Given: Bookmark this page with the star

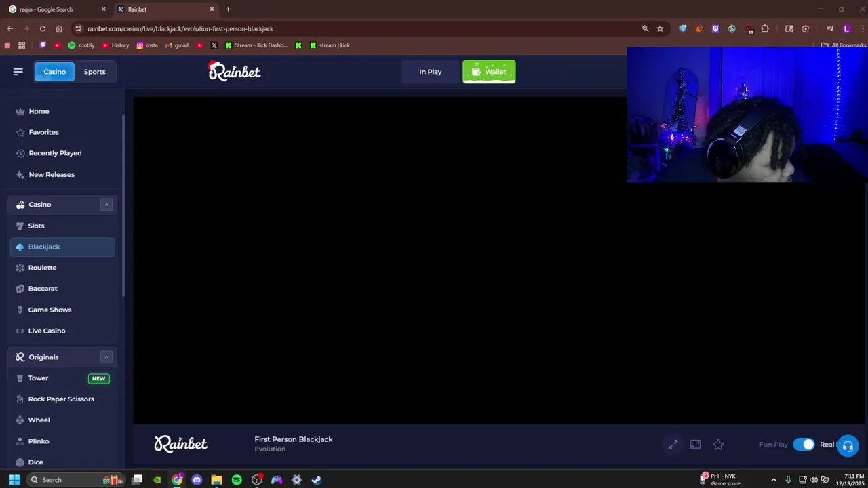Looking at the screenshot, I should coord(660,28).
